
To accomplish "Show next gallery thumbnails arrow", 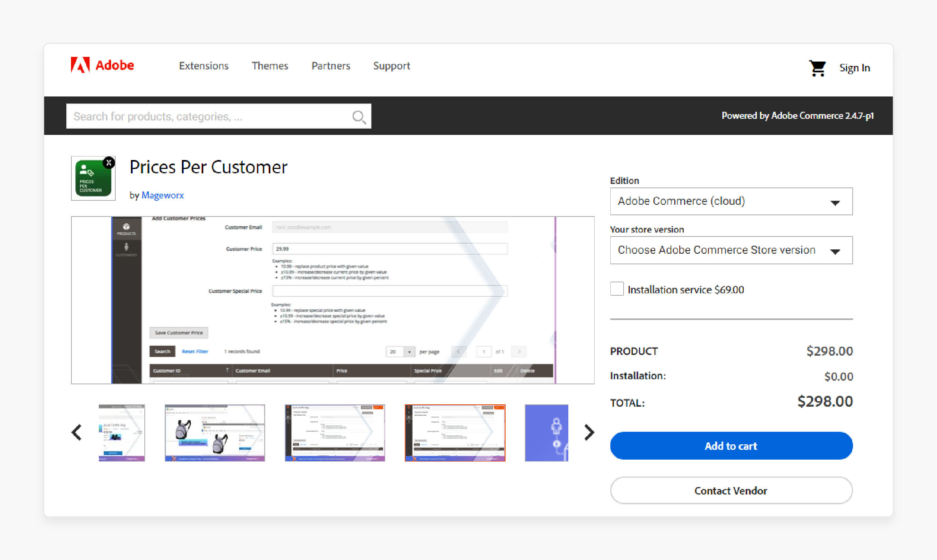I will click(589, 433).
